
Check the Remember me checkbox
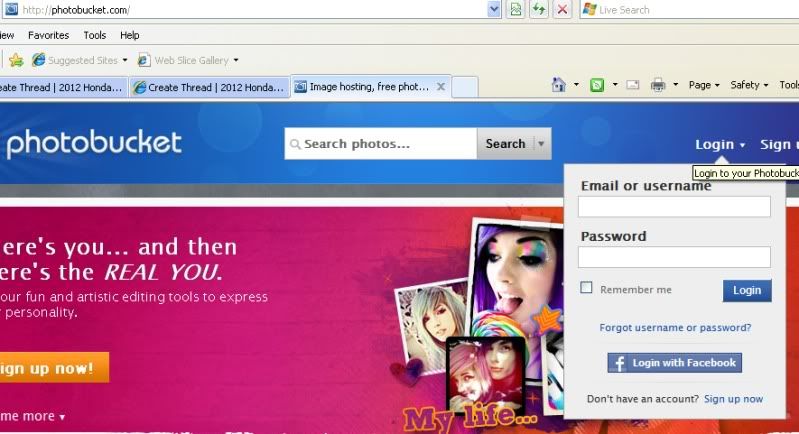point(587,288)
